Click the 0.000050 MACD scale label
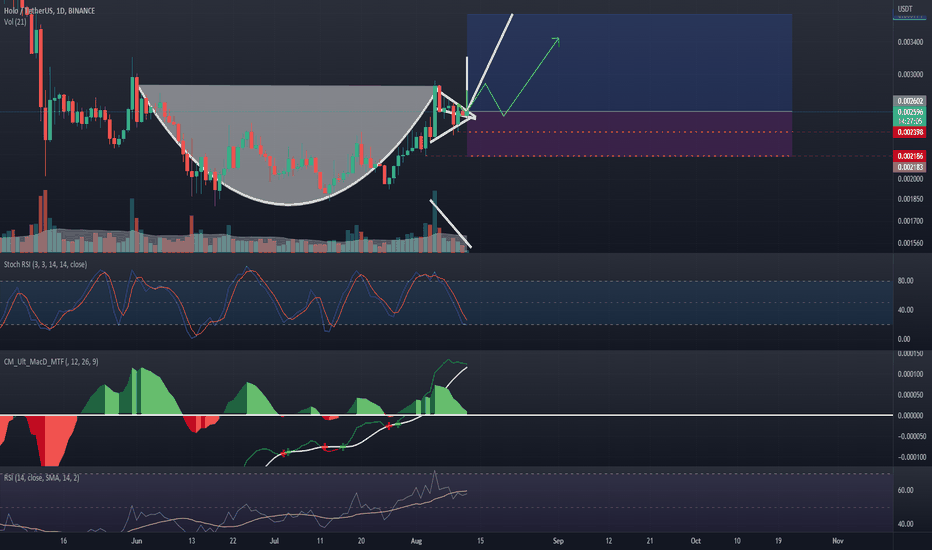Viewport: 932px width, 550px height. (910, 395)
